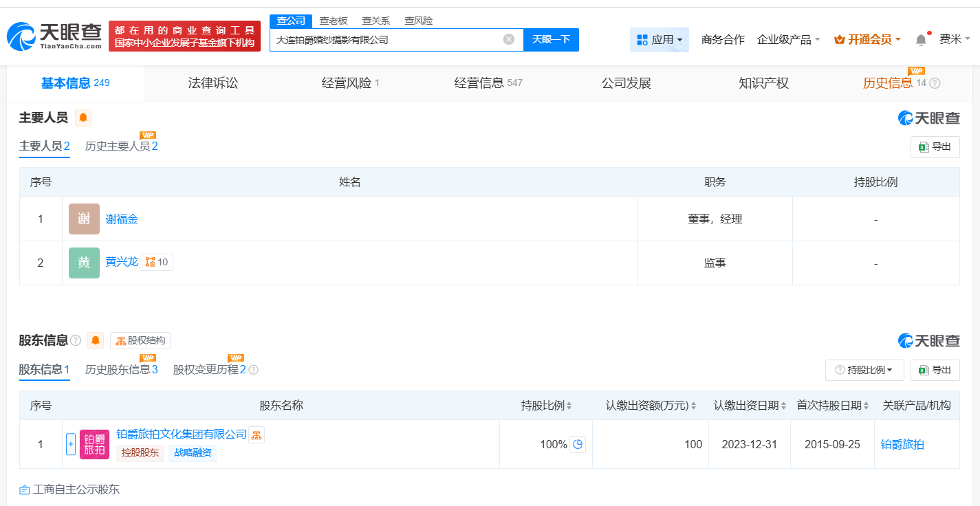Screen dimensions: 980x506
Task: Click the alert bell beside 主要人员
Action: click(x=83, y=118)
